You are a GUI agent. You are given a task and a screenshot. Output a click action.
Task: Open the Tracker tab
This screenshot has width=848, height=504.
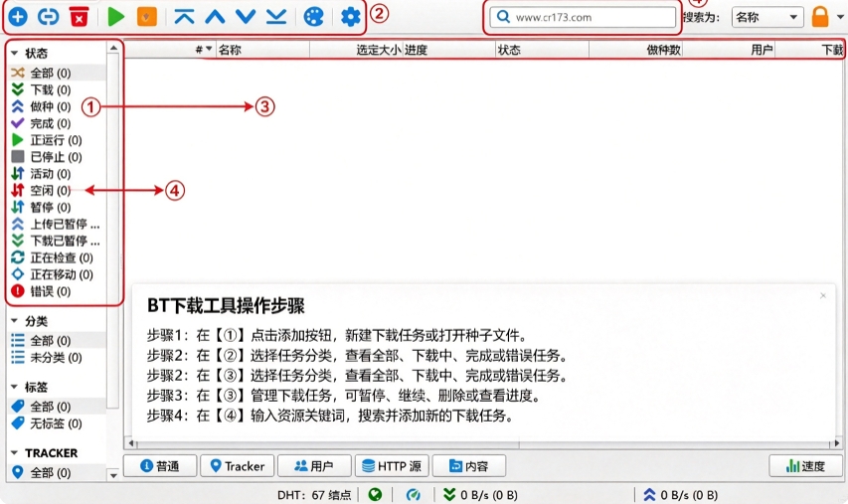238,465
